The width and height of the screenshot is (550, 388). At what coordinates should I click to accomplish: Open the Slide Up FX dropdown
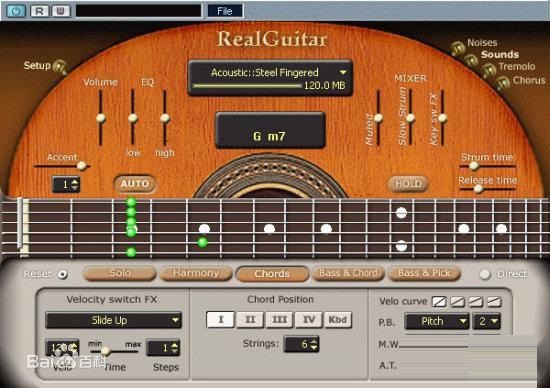pyautogui.click(x=114, y=320)
